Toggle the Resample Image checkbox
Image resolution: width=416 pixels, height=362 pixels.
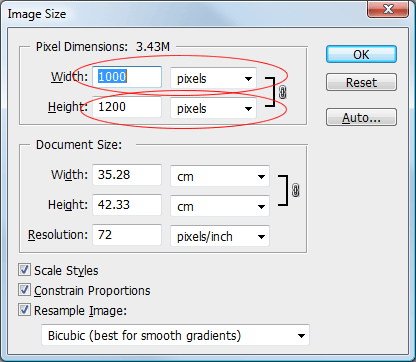[x=24, y=310]
